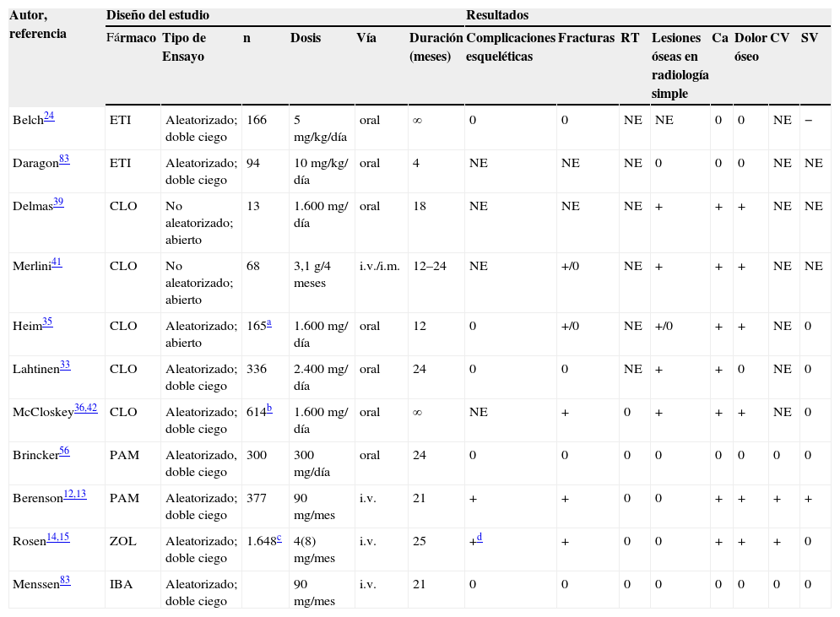Follow reference 33 beside Lahtinen
Image resolution: width=840 pixels, height=617 pixels.
coord(65,365)
